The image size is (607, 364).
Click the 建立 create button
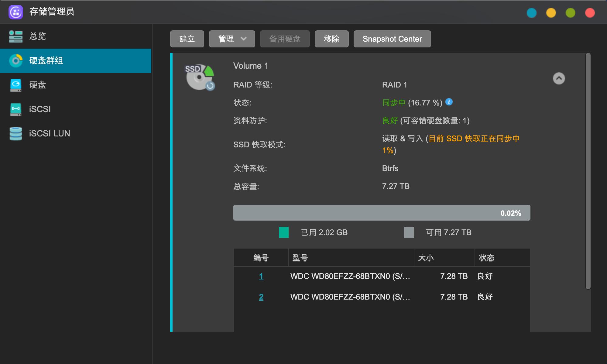(187, 39)
